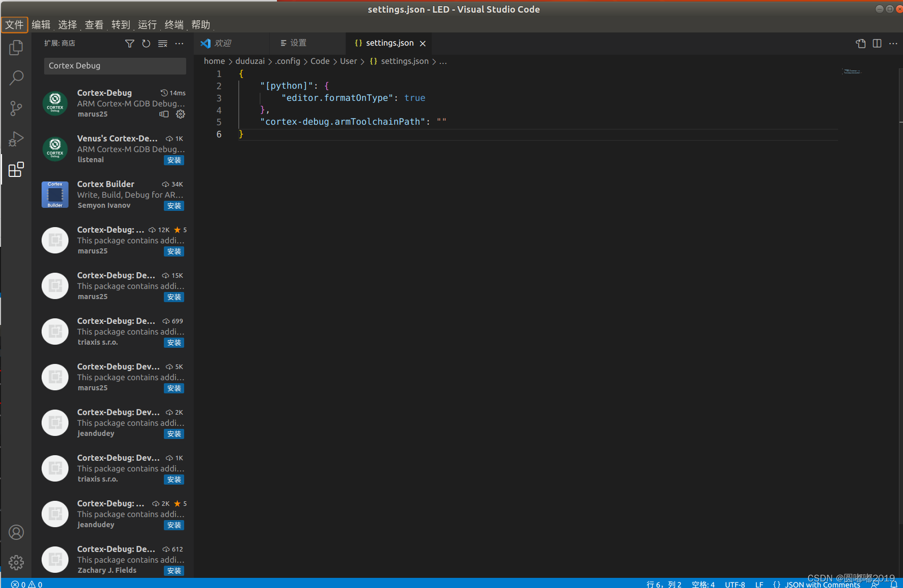Select triaxis Cortex-Debug package with 1K downloads

pyautogui.click(x=114, y=468)
